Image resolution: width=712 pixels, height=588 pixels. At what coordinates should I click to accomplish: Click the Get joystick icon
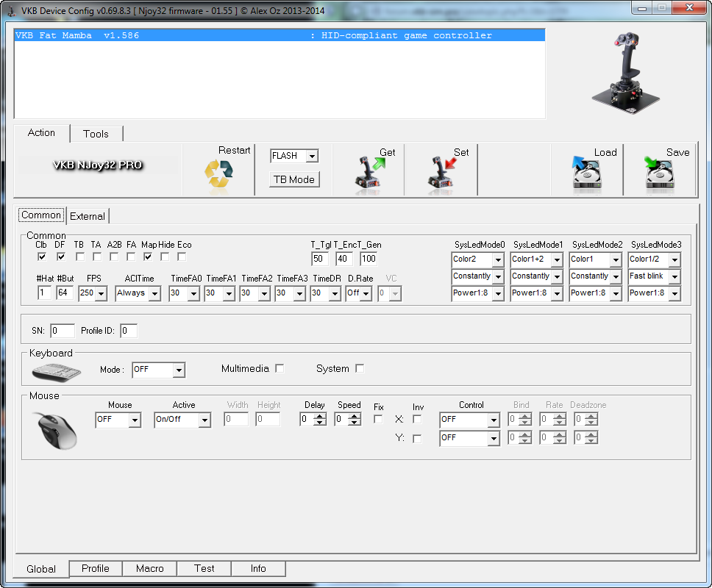369,173
